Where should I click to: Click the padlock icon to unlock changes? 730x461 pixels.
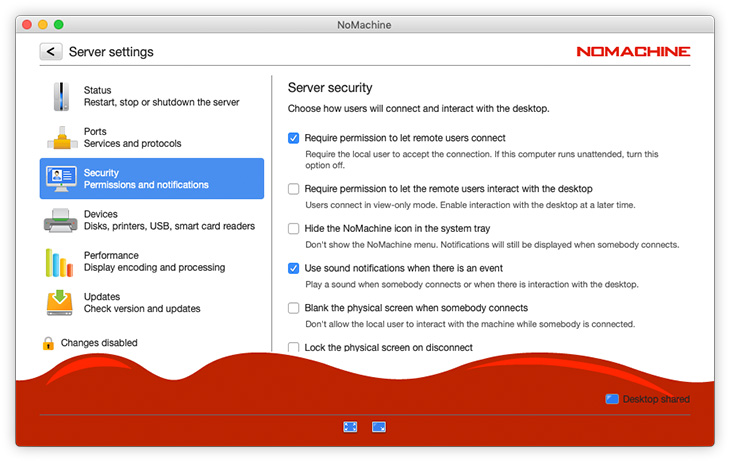pyautogui.click(x=48, y=343)
